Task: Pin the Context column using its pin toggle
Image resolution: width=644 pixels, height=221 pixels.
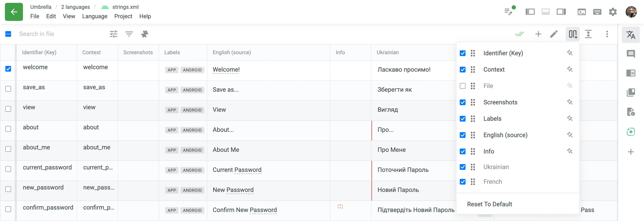Action: (x=570, y=70)
